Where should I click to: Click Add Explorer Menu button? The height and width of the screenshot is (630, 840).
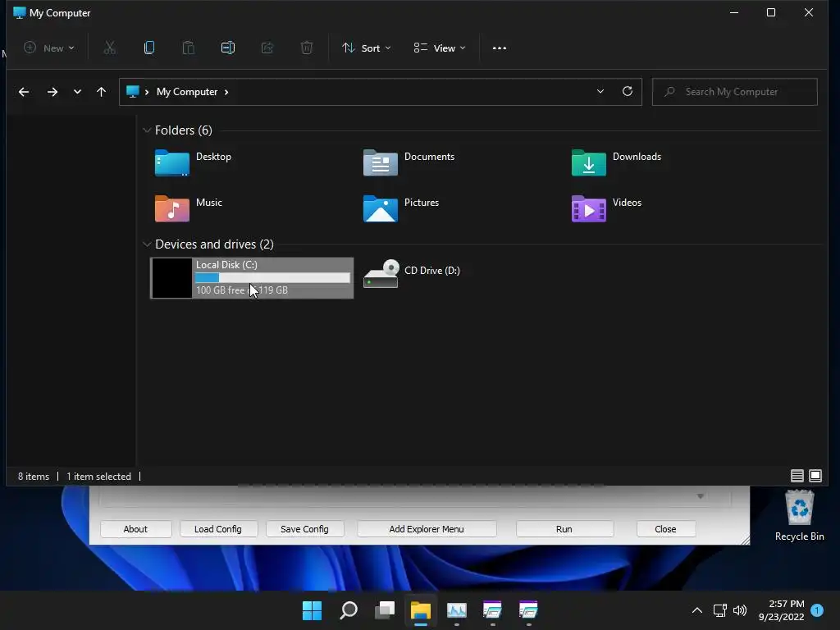click(427, 529)
